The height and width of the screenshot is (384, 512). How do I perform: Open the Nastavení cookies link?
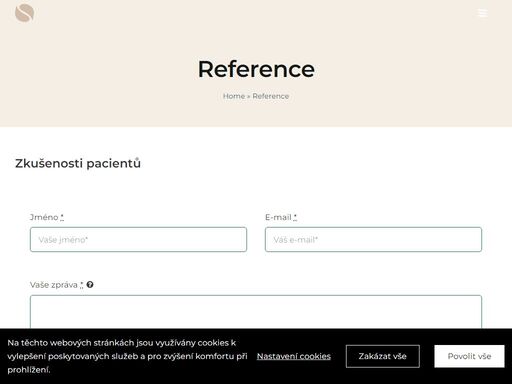click(294, 356)
